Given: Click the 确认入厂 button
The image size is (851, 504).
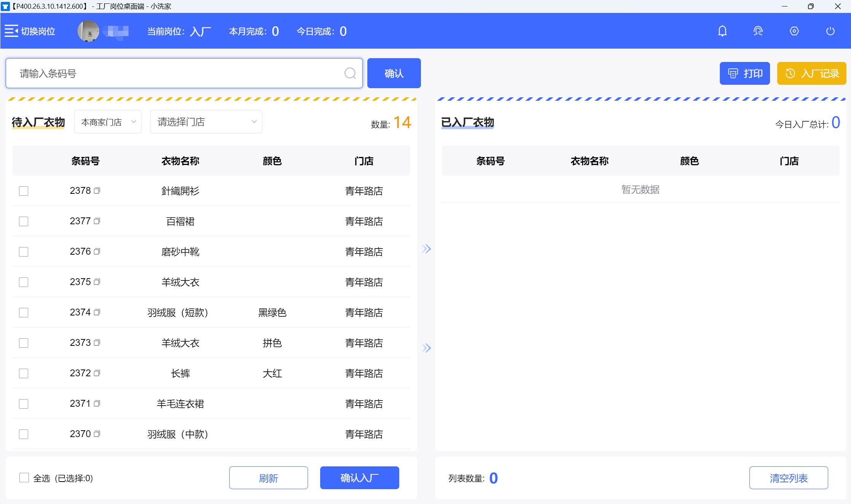Looking at the screenshot, I should [x=359, y=478].
